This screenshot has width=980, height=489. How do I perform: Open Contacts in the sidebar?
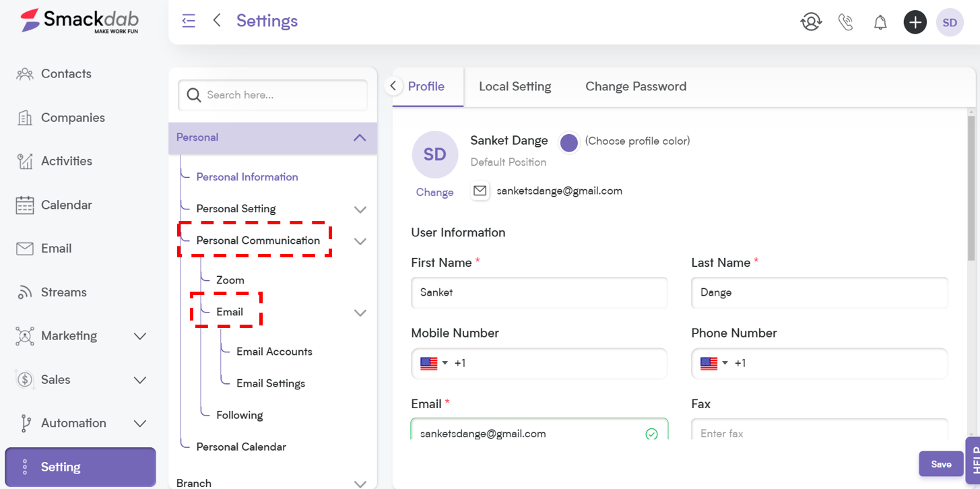(66, 74)
